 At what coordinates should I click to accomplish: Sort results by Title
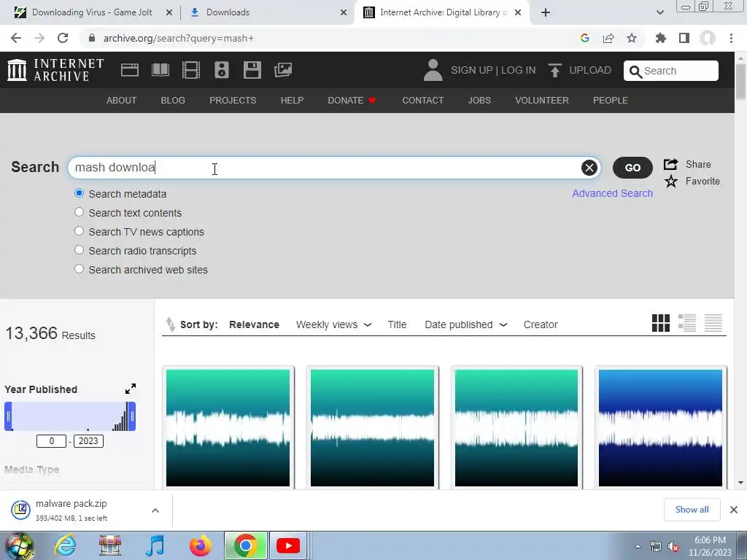[397, 324]
